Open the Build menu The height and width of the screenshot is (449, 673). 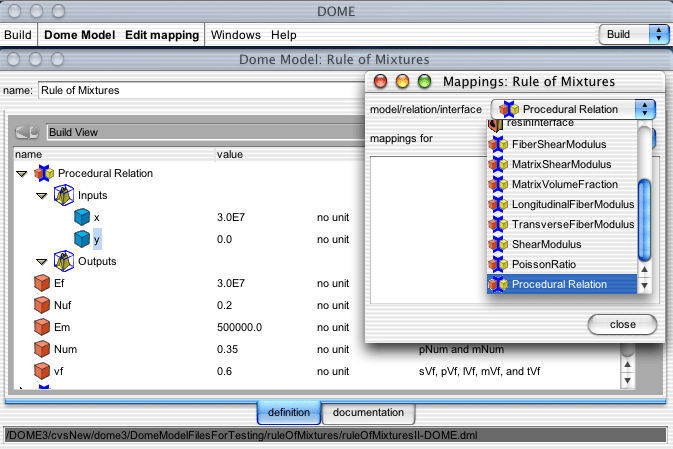coord(18,35)
